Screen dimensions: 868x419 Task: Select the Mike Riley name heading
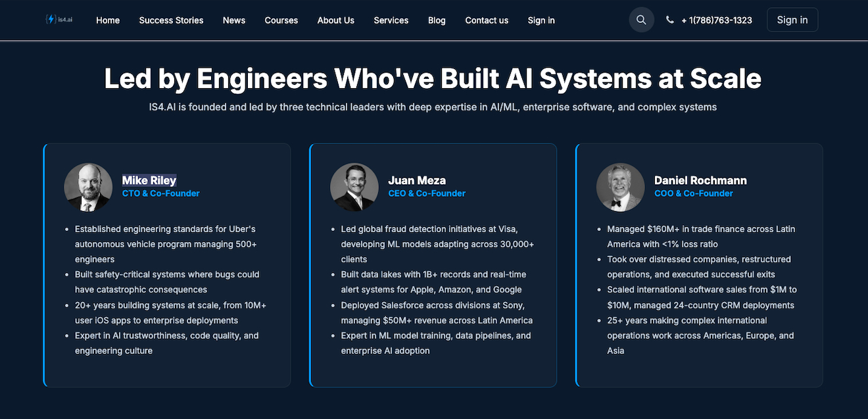point(149,180)
